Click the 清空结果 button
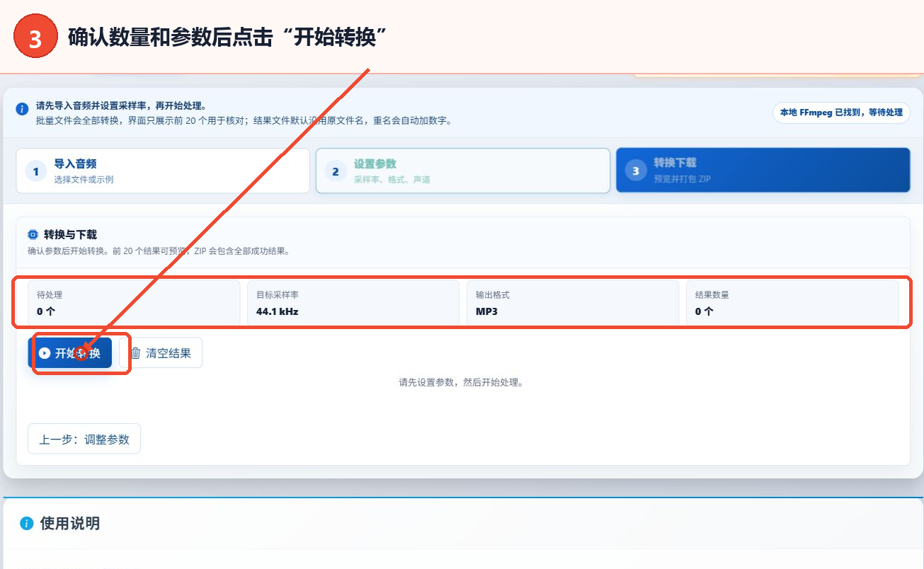The height and width of the screenshot is (569, 924). click(161, 352)
